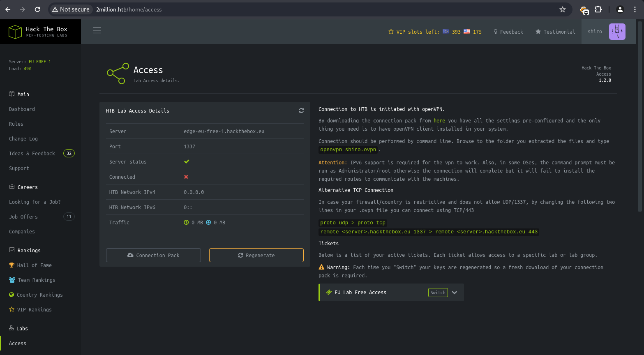The height and width of the screenshot is (355, 644).
Task: Click the refresh icon in Access Details panel
Action: 301,111
